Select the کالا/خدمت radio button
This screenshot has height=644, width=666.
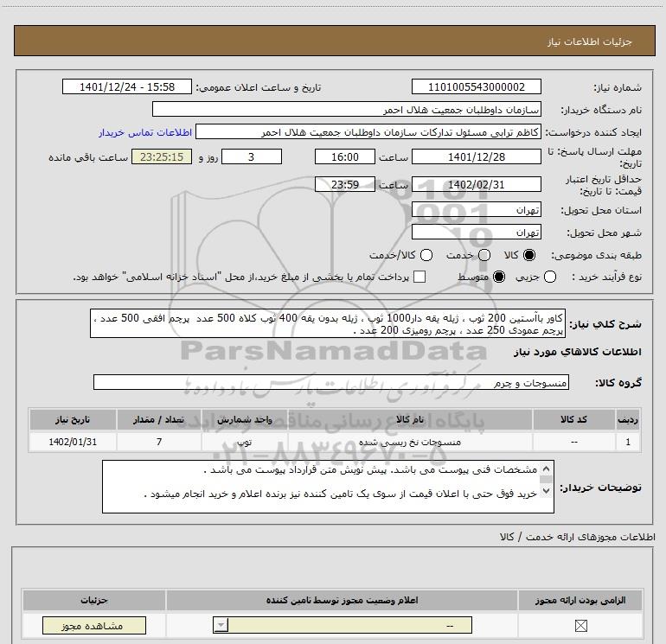tap(426, 255)
